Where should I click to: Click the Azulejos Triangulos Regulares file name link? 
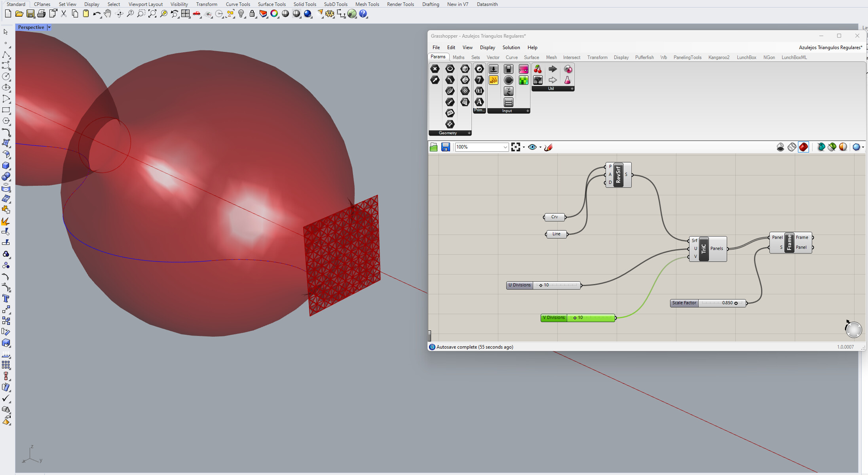(830, 47)
